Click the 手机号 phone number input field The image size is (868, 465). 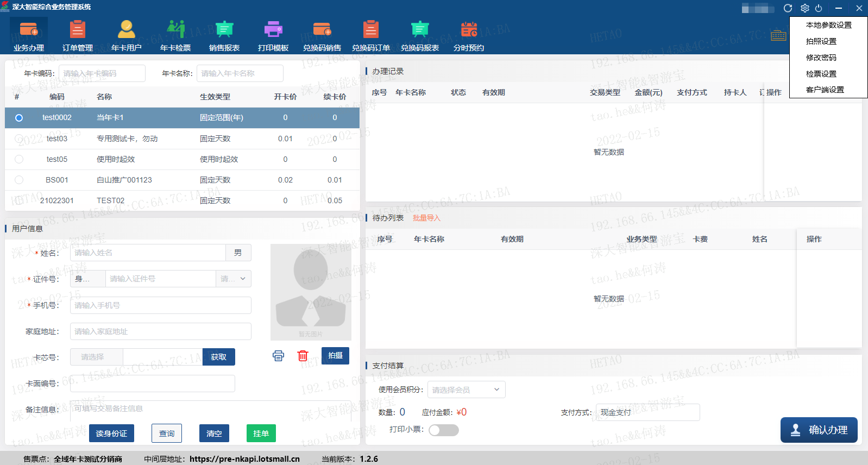point(160,305)
